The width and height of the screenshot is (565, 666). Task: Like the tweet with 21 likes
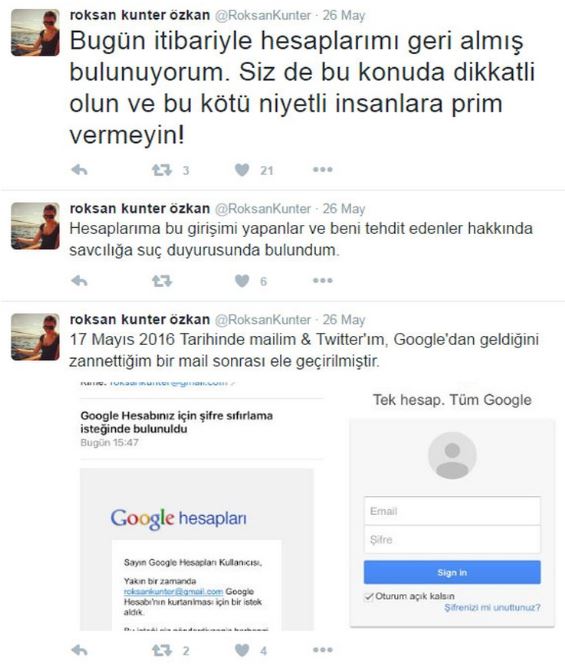pos(242,170)
